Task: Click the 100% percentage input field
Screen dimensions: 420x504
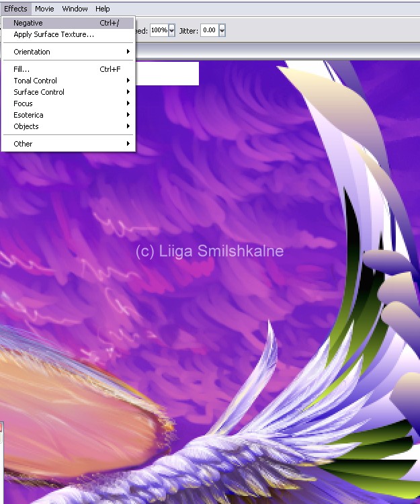Action: point(159,30)
